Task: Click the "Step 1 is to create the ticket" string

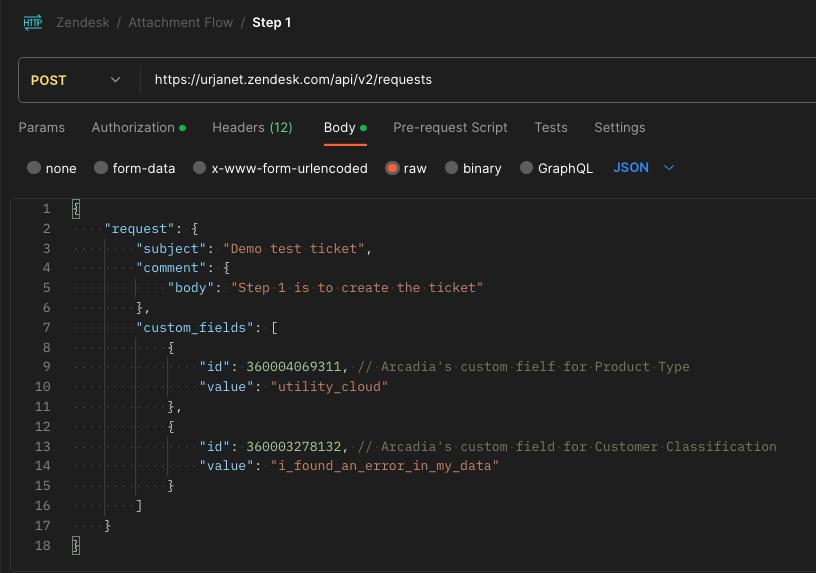Action: tap(357, 288)
